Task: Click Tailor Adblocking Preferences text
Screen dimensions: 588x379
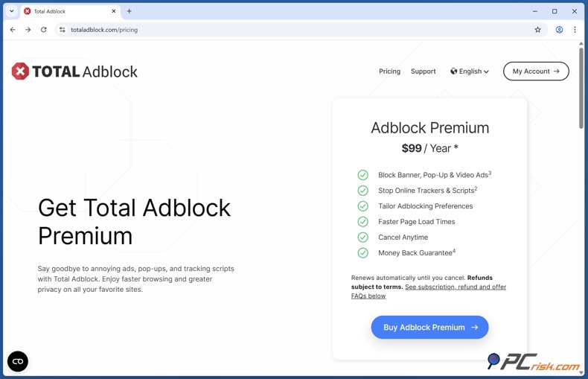Action: (425, 206)
